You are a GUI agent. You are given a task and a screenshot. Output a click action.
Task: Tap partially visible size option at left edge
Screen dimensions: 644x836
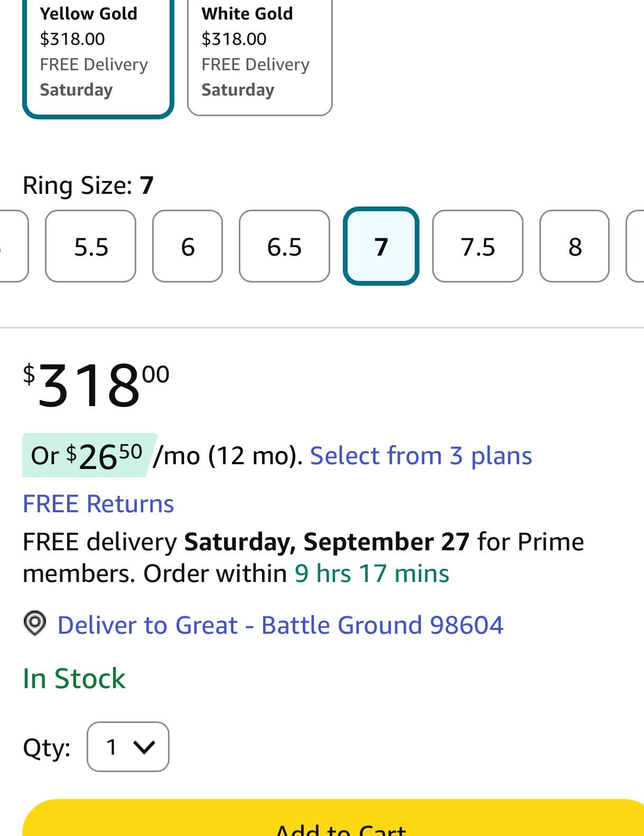coord(14,246)
